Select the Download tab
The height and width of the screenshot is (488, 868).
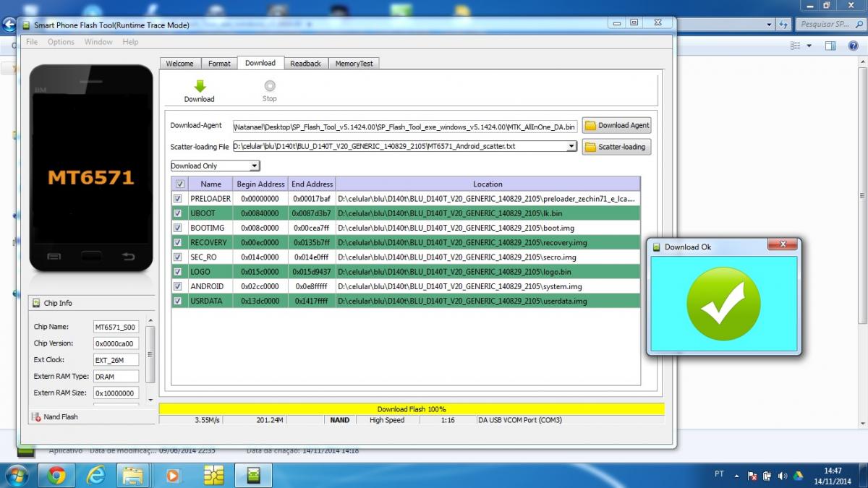pos(260,63)
